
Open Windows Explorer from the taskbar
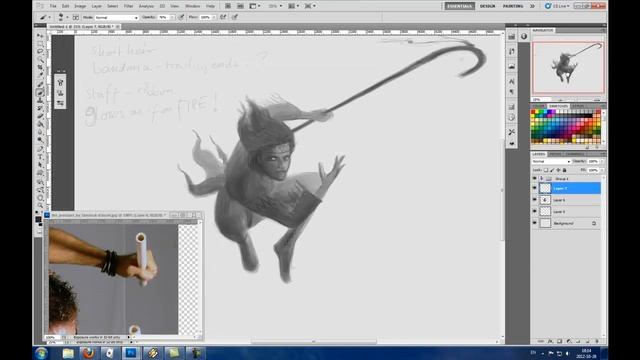pos(68,353)
